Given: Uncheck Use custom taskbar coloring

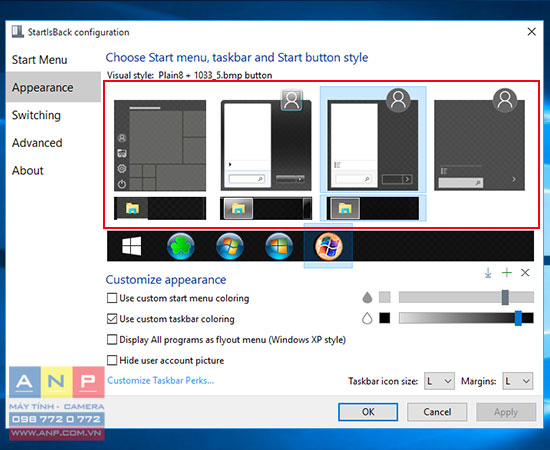Looking at the screenshot, I should pos(112,319).
